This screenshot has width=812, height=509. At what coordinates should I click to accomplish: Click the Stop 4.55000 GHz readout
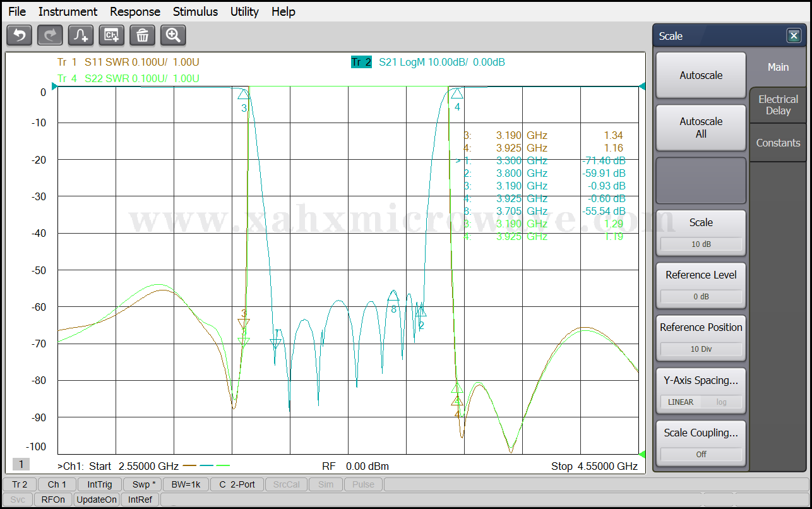(594, 467)
